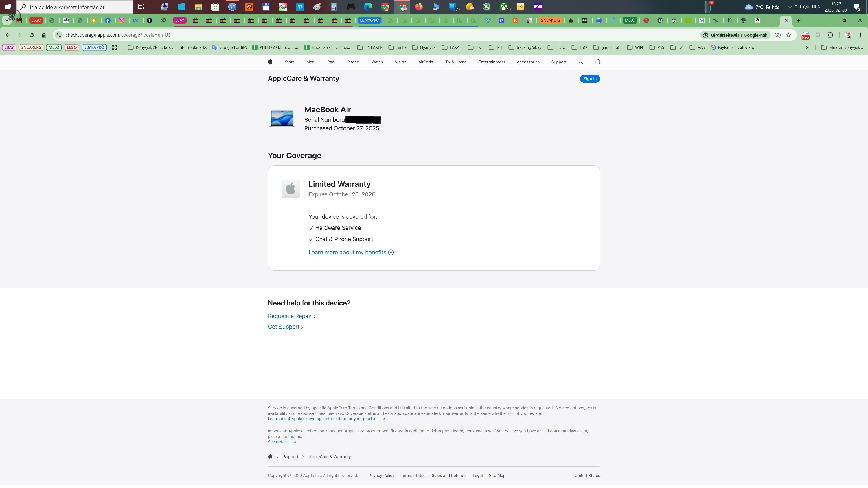The image size is (868, 488).
Task: Open the Mac menu in Apple navigation
Action: (x=310, y=62)
